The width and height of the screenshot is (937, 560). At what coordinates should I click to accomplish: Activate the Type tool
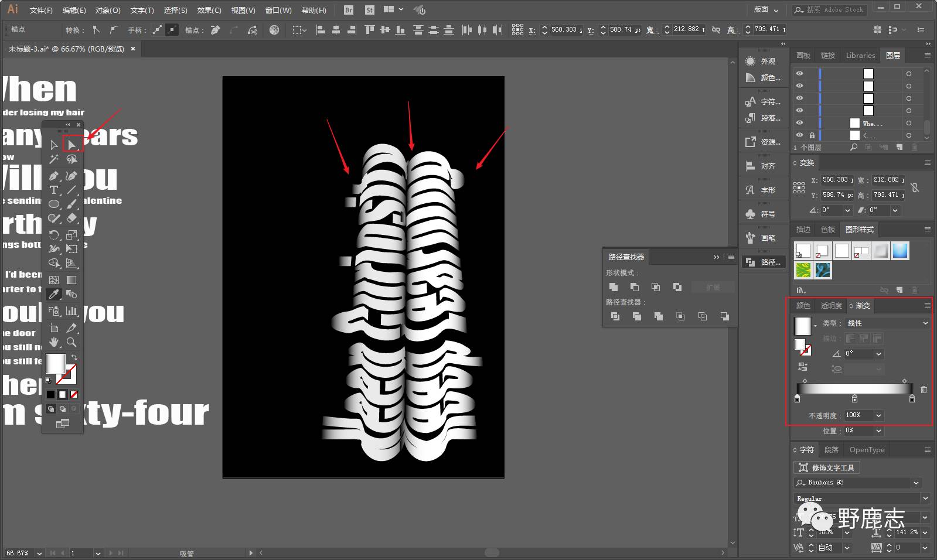coord(54,190)
